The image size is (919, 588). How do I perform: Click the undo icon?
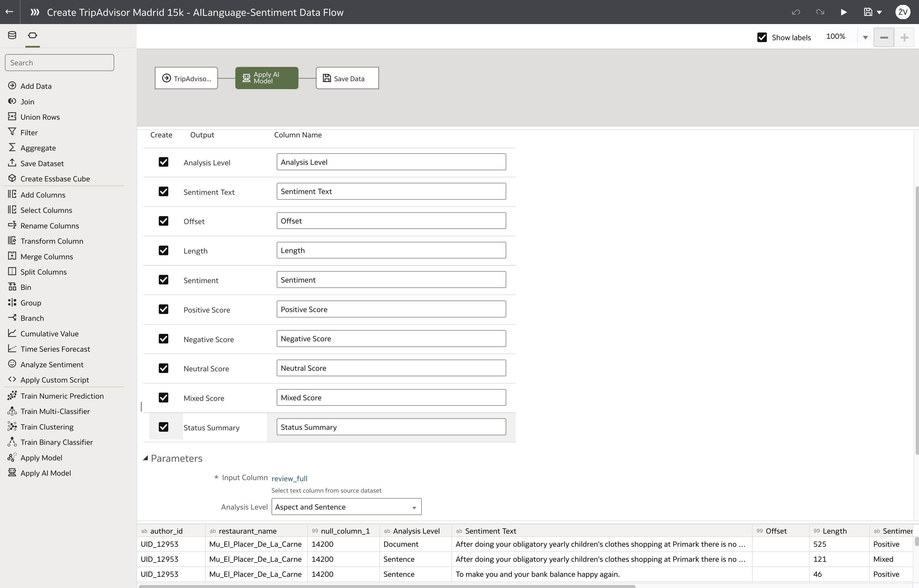click(796, 12)
